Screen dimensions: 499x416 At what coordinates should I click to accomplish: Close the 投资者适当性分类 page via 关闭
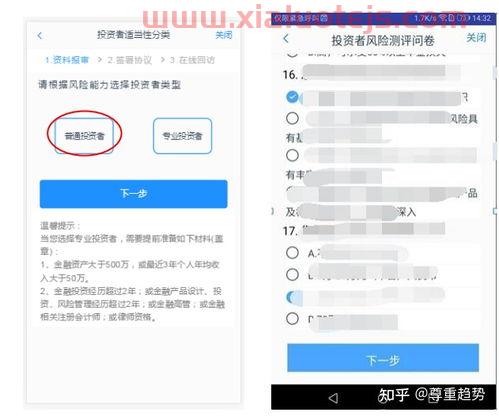[x=224, y=35]
